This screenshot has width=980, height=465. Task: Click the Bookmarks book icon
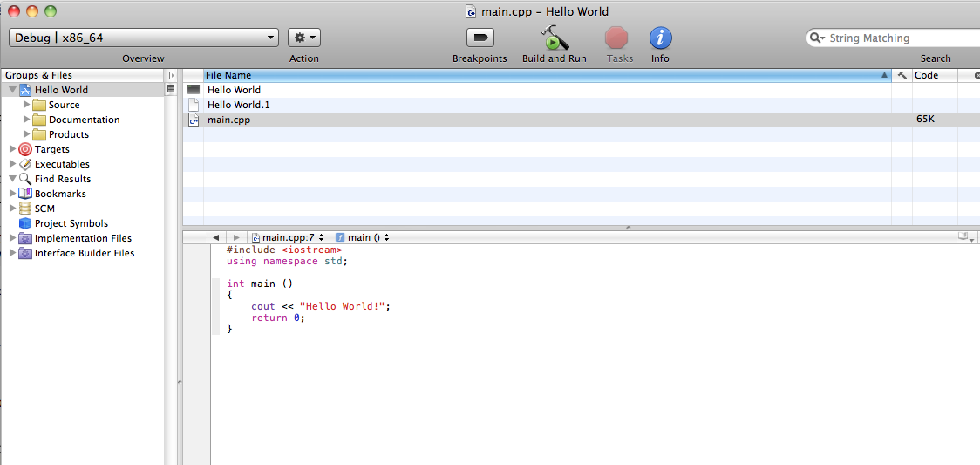pos(25,194)
